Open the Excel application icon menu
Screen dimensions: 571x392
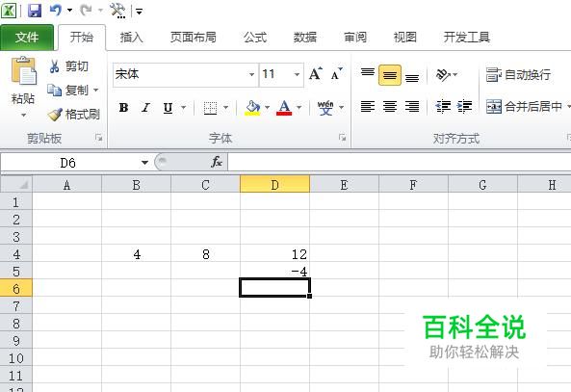(x=9, y=11)
